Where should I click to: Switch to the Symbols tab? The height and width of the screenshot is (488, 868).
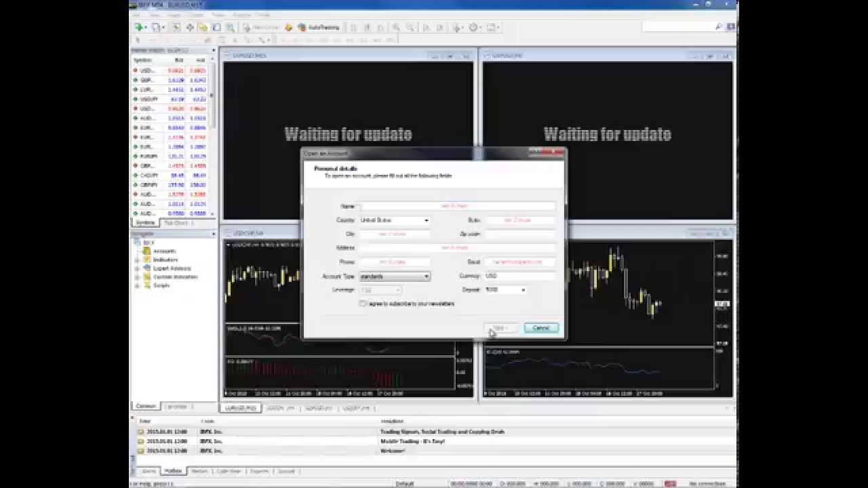point(145,222)
